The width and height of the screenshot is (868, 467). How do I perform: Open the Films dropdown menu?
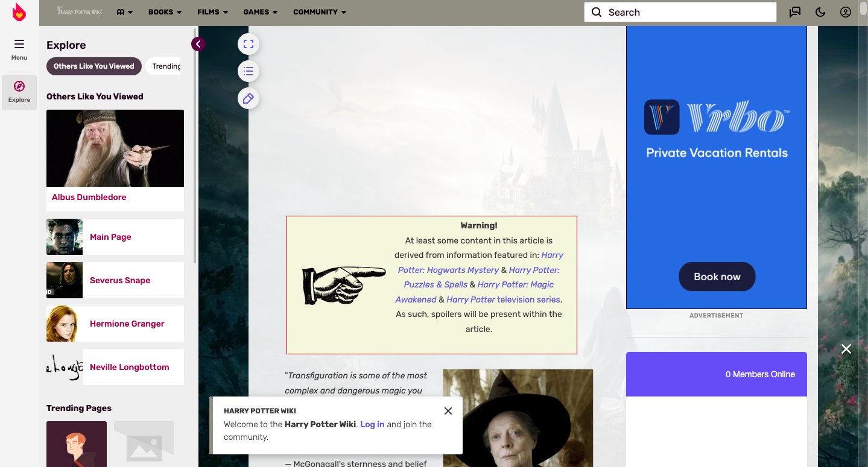pos(212,12)
